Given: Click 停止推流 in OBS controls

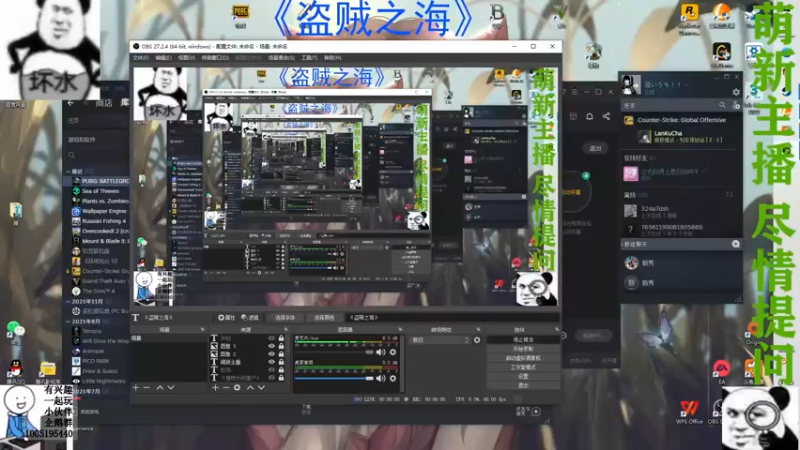Looking at the screenshot, I should click(x=523, y=340).
